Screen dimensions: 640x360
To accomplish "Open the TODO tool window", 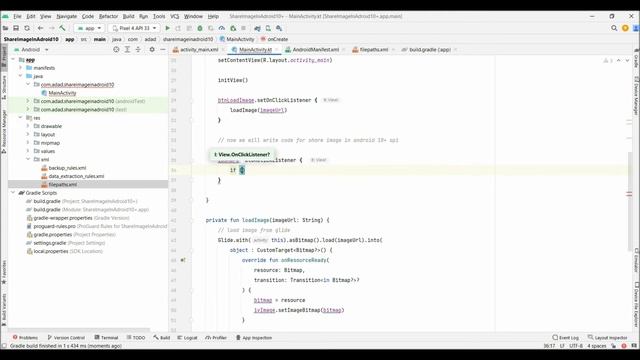I will tap(136, 338).
